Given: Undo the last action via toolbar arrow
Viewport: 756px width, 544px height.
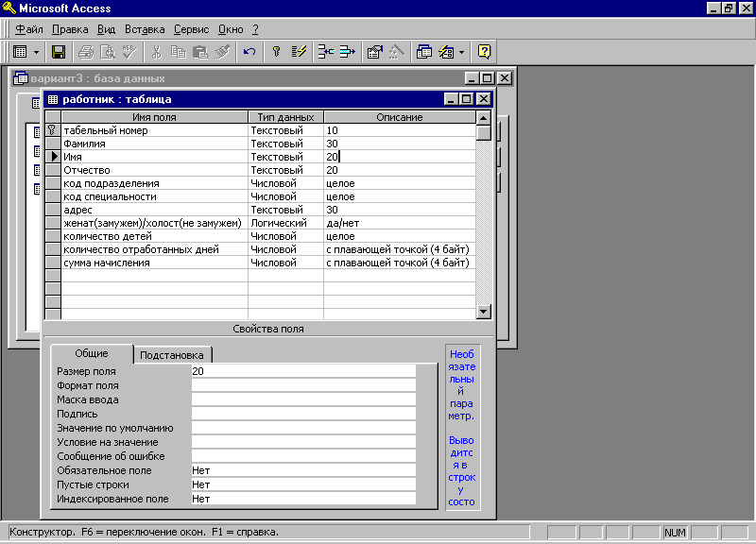Looking at the screenshot, I should (249, 52).
